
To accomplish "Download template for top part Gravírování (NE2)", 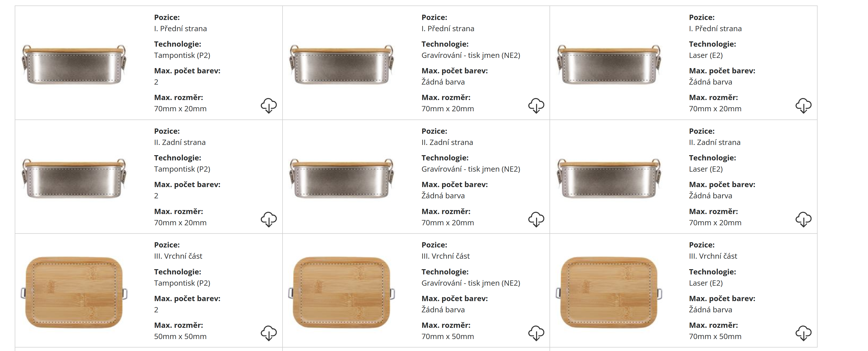I will pyautogui.click(x=536, y=333).
